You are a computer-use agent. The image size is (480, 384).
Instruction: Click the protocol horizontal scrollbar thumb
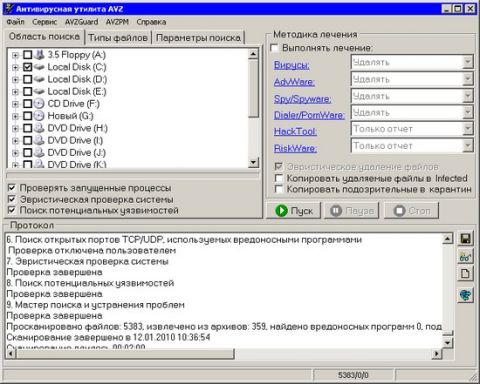tap(125, 353)
